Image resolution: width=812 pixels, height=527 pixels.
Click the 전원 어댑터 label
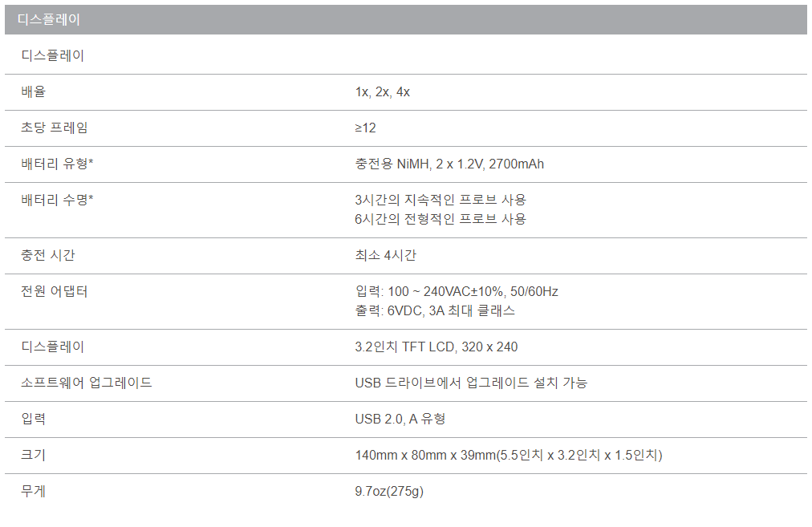55,291
